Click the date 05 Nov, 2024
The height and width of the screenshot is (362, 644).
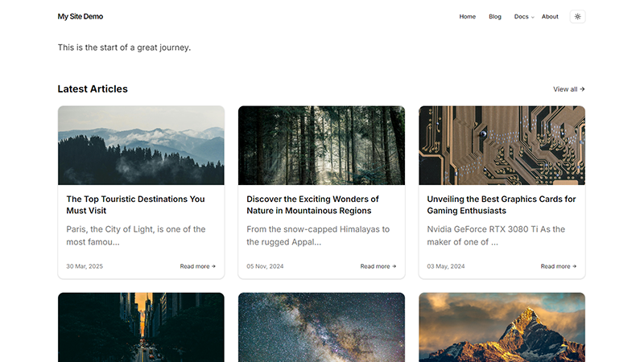[265, 266]
